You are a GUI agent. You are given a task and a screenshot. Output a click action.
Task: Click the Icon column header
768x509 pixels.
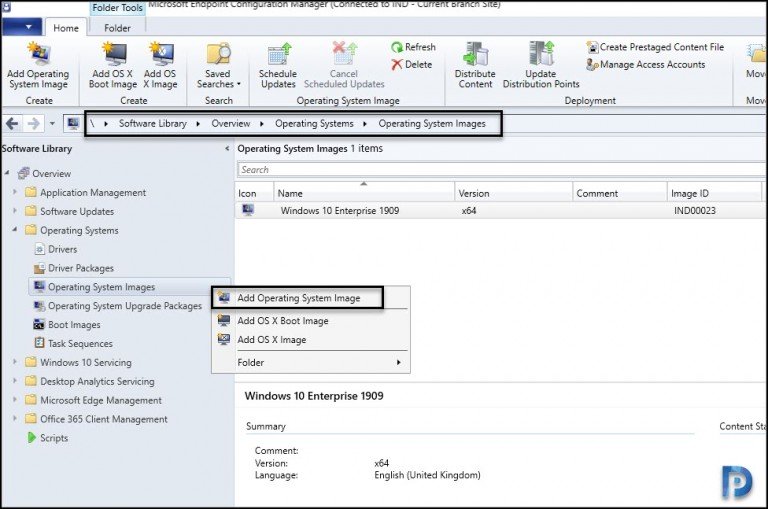point(254,193)
